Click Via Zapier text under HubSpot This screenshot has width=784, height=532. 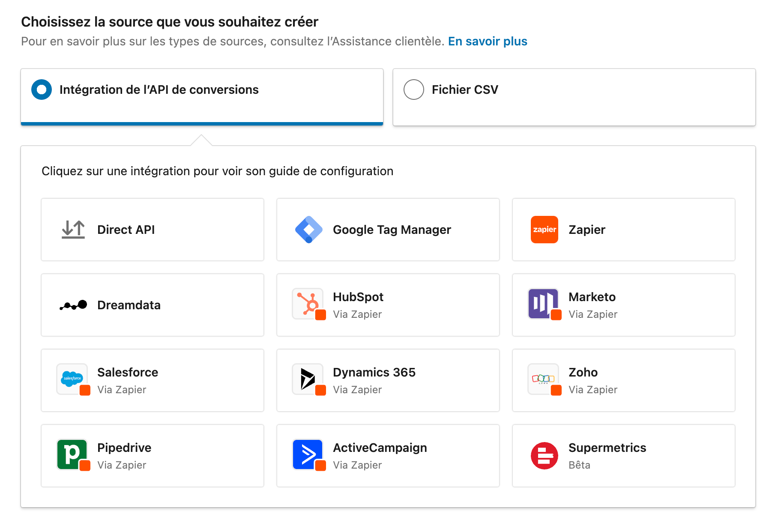(357, 314)
